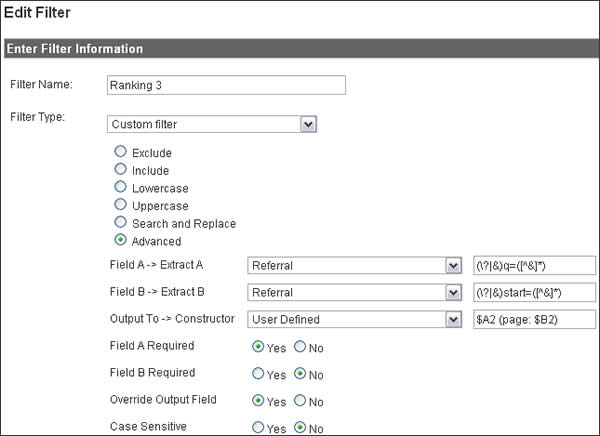Choose the Include filter option
Screen dimensions: 600x436
pos(121,170)
